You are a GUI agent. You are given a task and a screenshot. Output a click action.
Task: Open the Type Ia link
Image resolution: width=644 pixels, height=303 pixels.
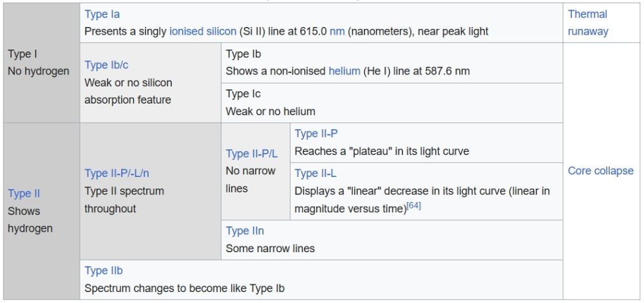point(102,14)
